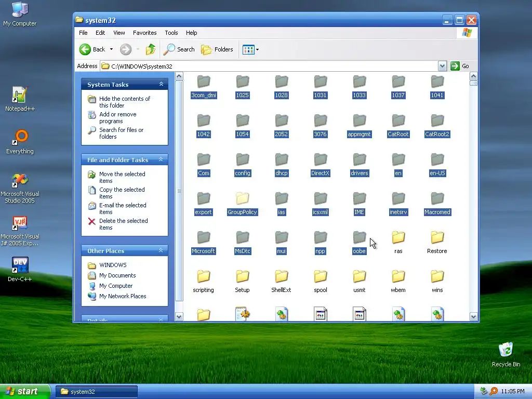The image size is (532, 399).
Task: Open the Search pane
Action: (x=179, y=49)
